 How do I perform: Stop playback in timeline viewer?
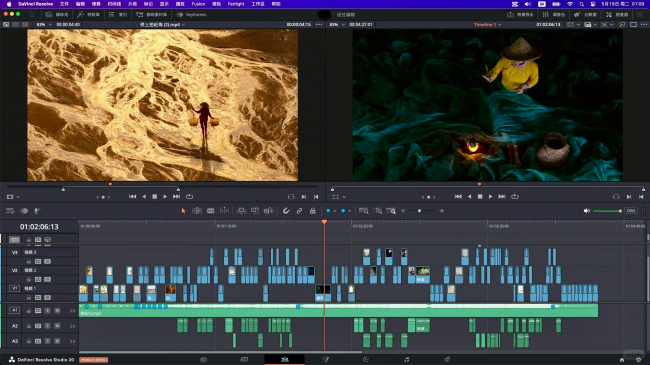[480, 197]
